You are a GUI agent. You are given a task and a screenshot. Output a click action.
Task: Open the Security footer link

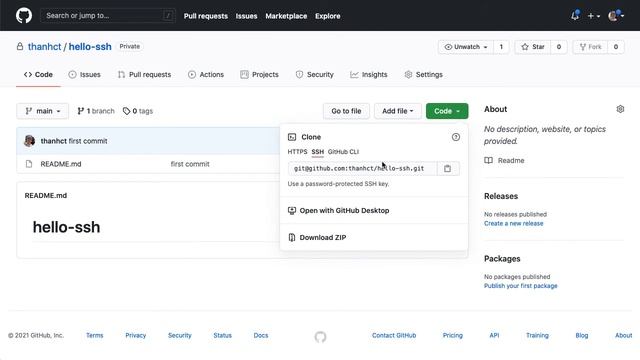click(180, 336)
